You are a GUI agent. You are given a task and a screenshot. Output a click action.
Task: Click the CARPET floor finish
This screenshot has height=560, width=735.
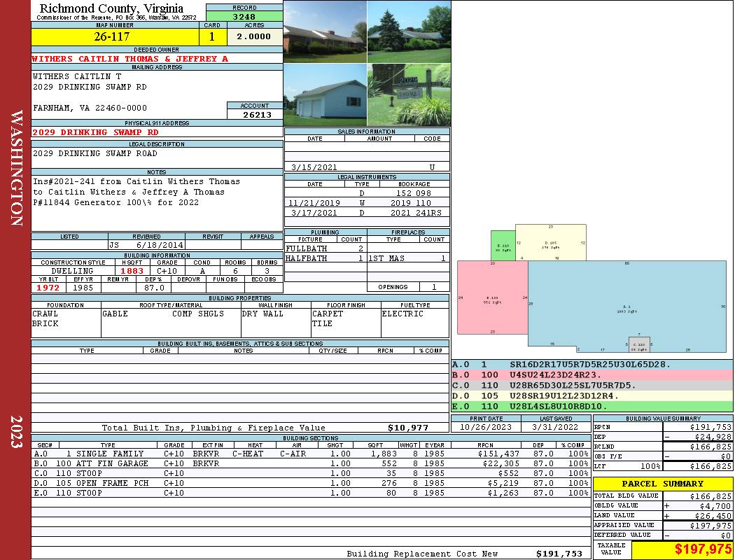pos(328,314)
